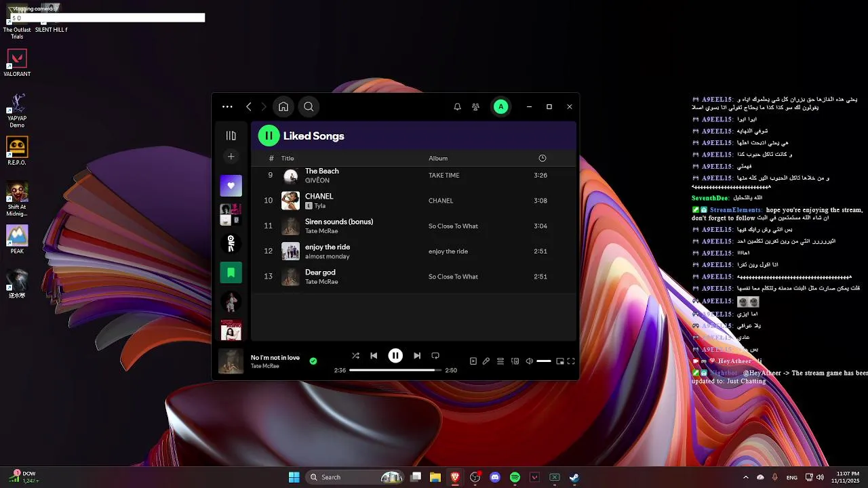Select enjoy the ride track title
Screen dimensions: 868x488
click(x=328, y=247)
